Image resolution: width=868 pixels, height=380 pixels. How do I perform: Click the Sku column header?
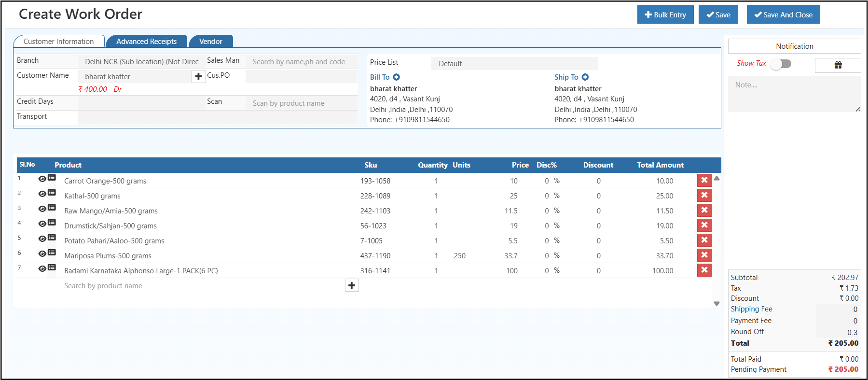(x=371, y=165)
